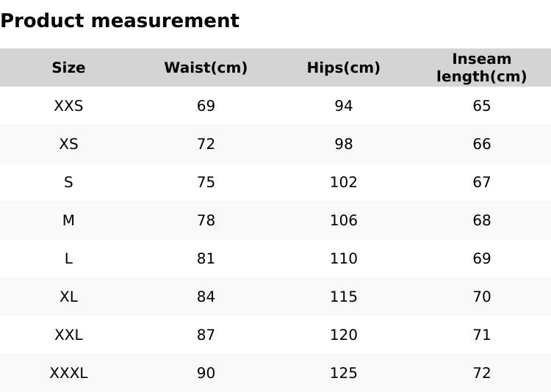Click the waist value 75 for size S
The image size is (551, 392).
[206, 183]
